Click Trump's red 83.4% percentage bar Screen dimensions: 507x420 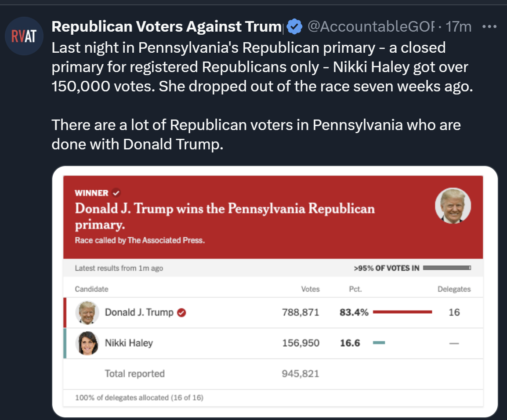click(x=402, y=312)
